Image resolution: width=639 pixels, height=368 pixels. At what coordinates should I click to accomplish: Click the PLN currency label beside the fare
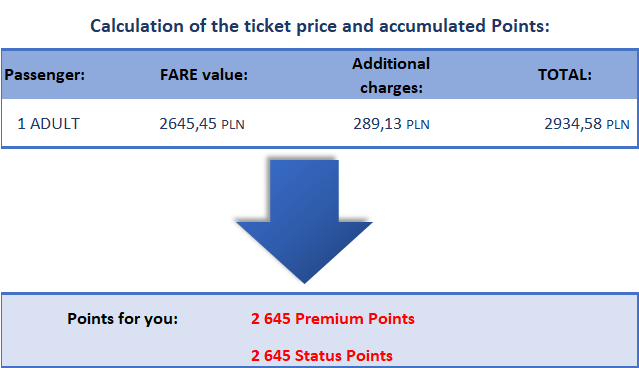coord(233,125)
